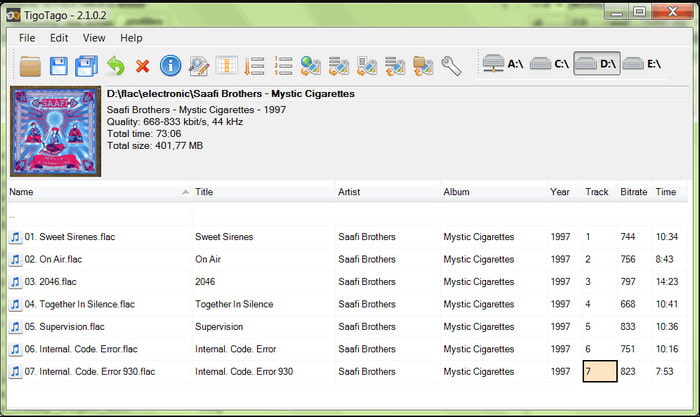Image resolution: width=700 pixels, height=417 pixels.
Task: Select file '07. Internal. Code. Error 930.flac'
Action: pyautogui.click(x=90, y=371)
